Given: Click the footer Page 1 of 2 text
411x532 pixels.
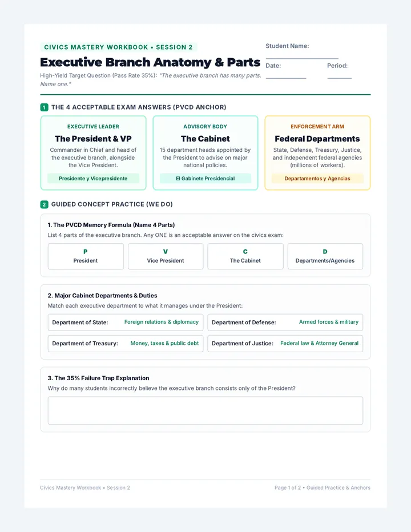Looking at the screenshot, I should [x=323, y=487].
